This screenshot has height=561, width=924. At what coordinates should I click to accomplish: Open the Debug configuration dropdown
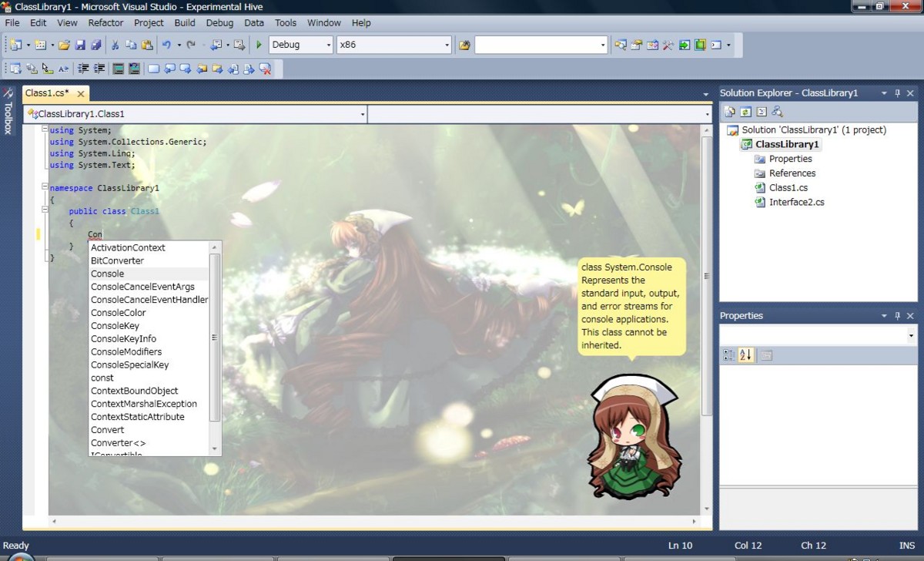(x=328, y=45)
